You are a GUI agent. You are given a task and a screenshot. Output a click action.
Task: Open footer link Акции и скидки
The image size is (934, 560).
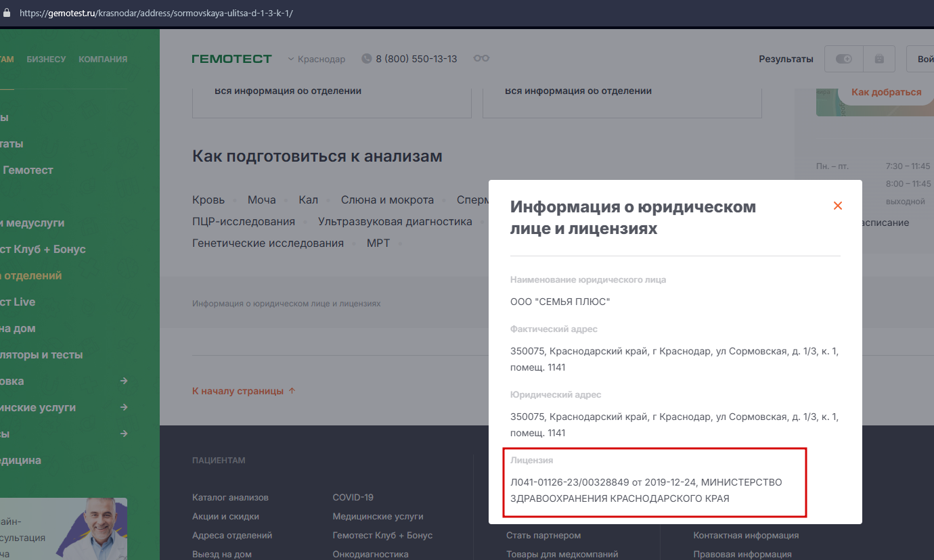point(225,516)
